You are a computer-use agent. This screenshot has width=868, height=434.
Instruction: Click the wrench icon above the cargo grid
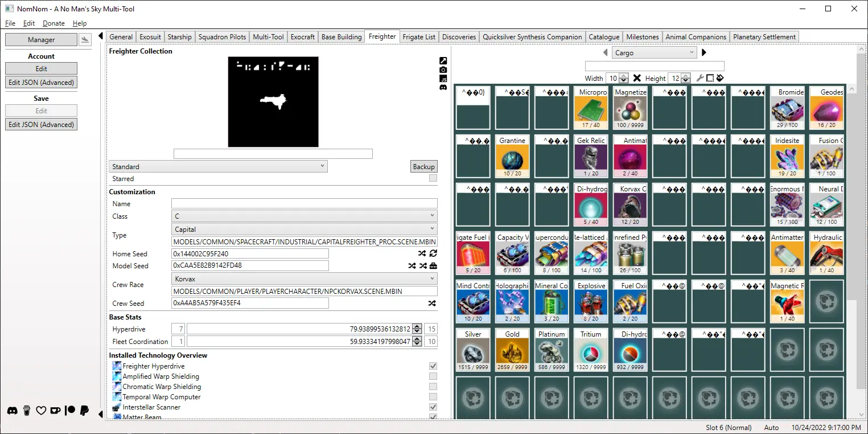point(701,78)
